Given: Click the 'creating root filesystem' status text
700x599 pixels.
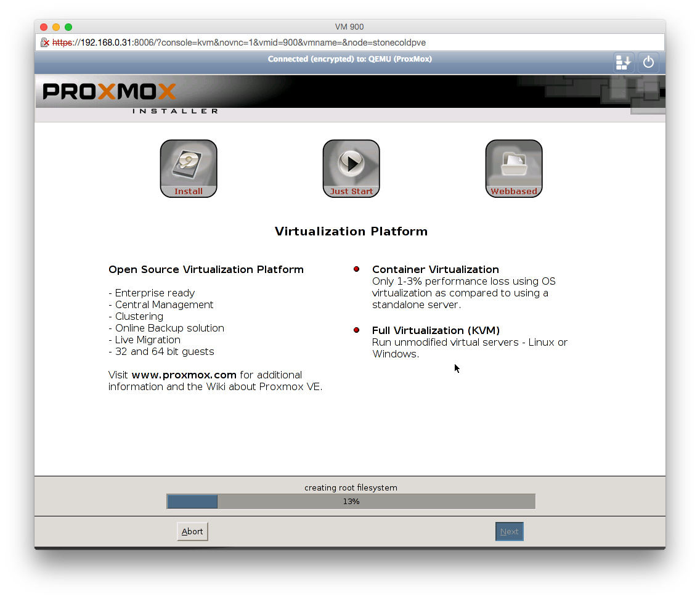Looking at the screenshot, I should point(351,487).
